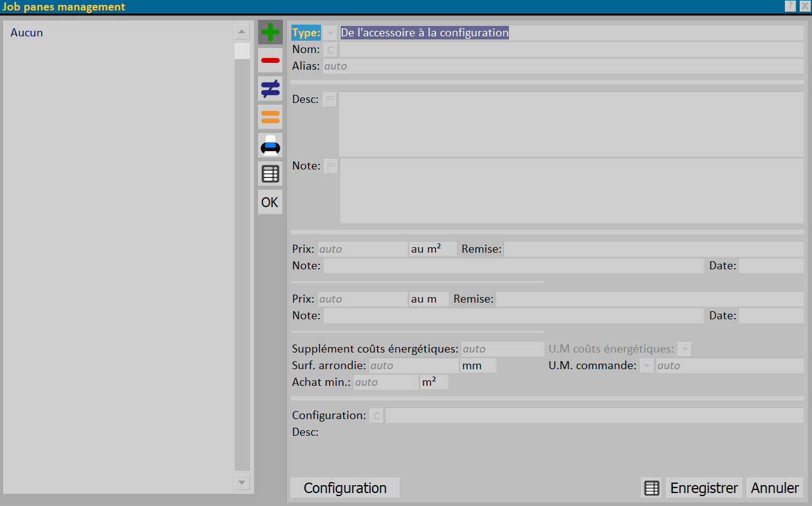
Task: Open the U.M. commande dropdown arrow
Action: point(647,366)
